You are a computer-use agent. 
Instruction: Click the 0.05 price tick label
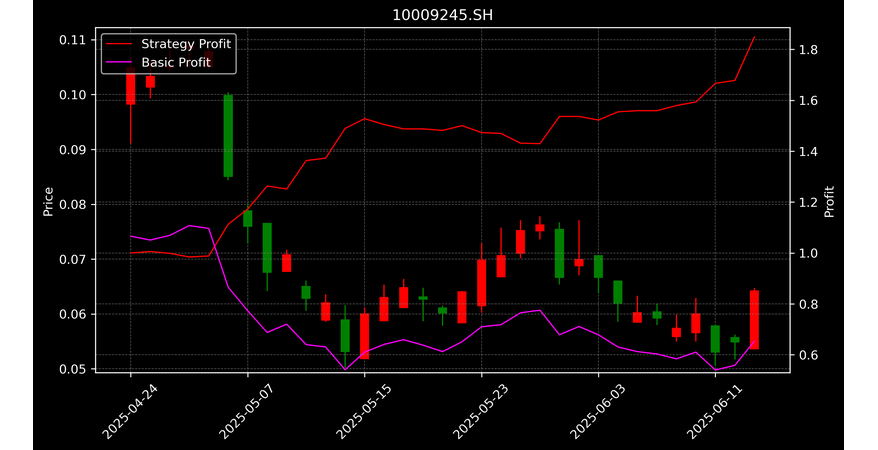[x=73, y=369]
